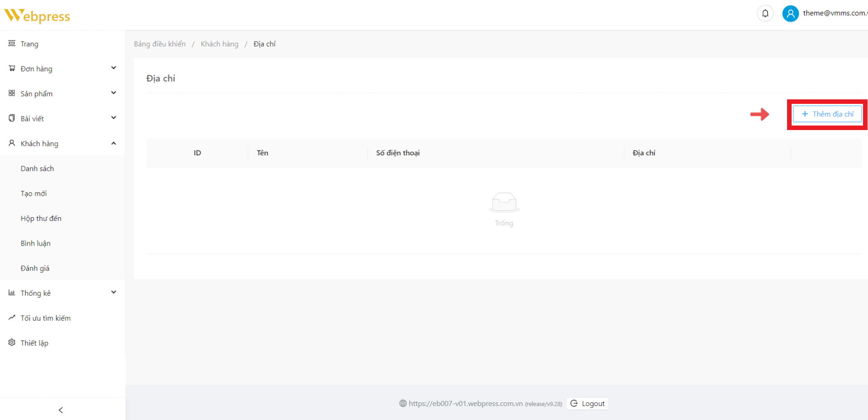This screenshot has height=420, width=868.
Task: Click the Đơn hàng cart icon
Action: tap(12, 68)
